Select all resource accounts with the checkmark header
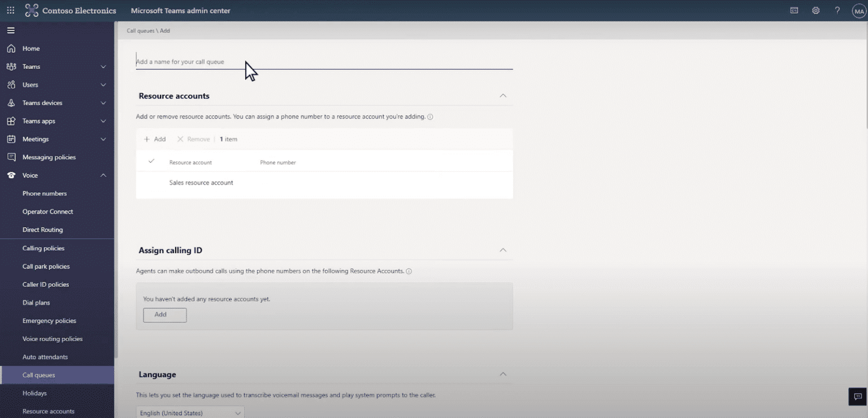The height and width of the screenshot is (418, 868). (x=151, y=161)
